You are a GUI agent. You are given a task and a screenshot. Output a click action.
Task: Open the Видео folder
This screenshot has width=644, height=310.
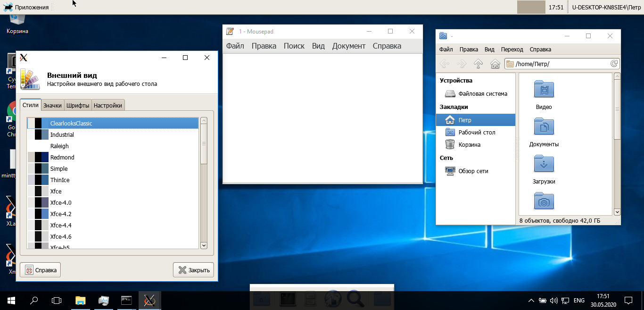[x=544, y=90]
